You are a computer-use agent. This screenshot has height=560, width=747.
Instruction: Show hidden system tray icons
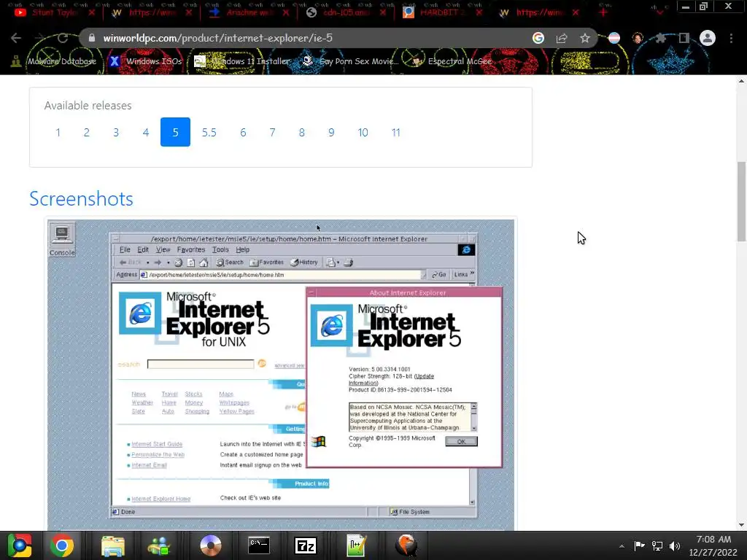622,546
